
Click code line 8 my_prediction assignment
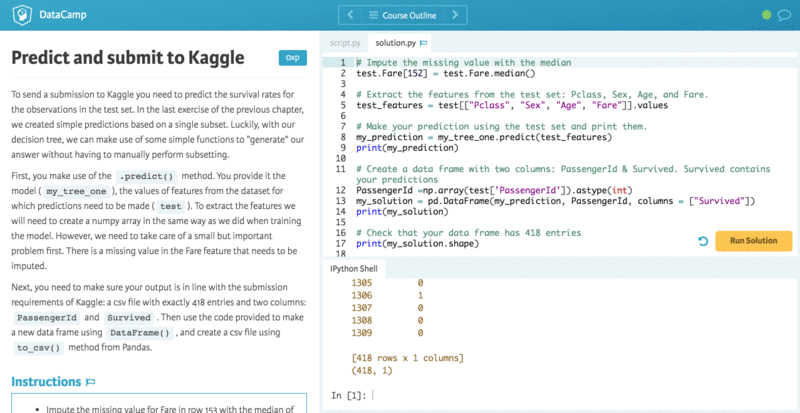[x=484, y=137]
